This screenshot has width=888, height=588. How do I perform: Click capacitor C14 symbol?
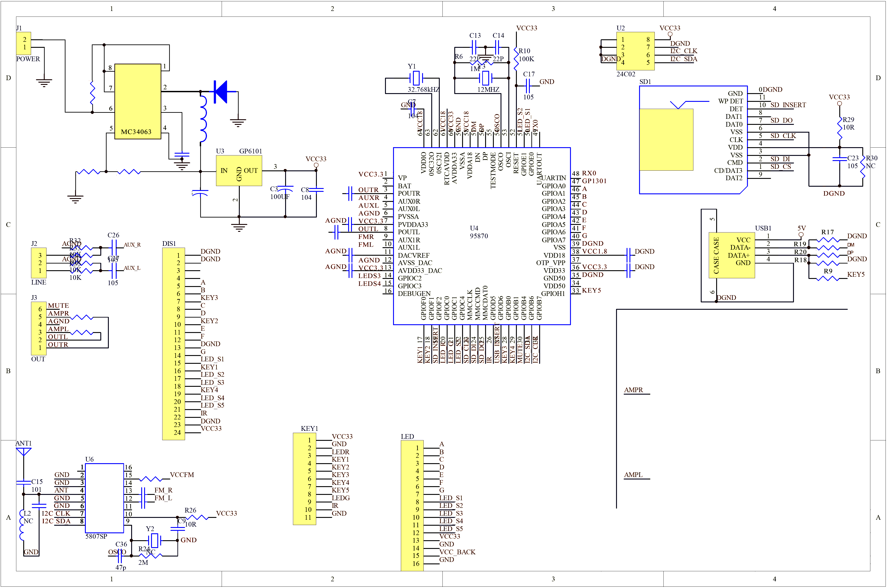(497, 47)
